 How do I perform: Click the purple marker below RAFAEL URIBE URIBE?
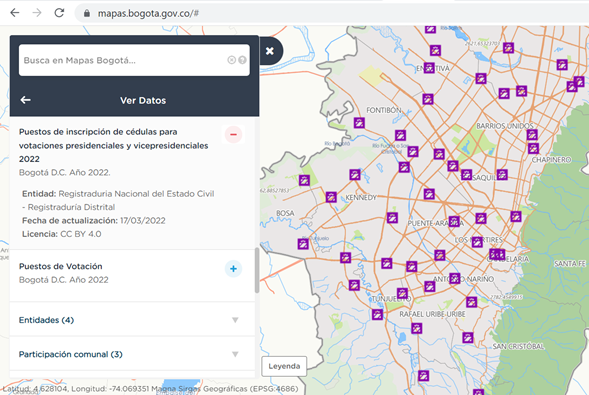click(x=416, y=328)
